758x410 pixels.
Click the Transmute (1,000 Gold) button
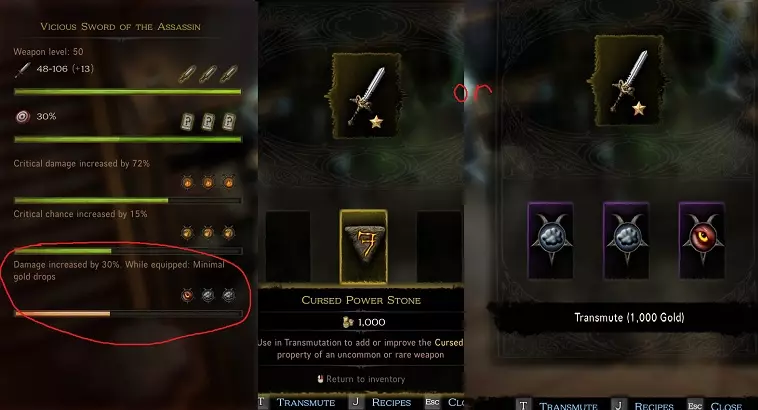[x=629, y=318]
